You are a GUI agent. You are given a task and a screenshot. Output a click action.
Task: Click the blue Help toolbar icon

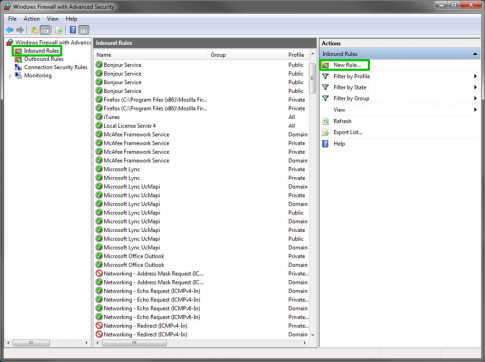click(x=73, y=30)
